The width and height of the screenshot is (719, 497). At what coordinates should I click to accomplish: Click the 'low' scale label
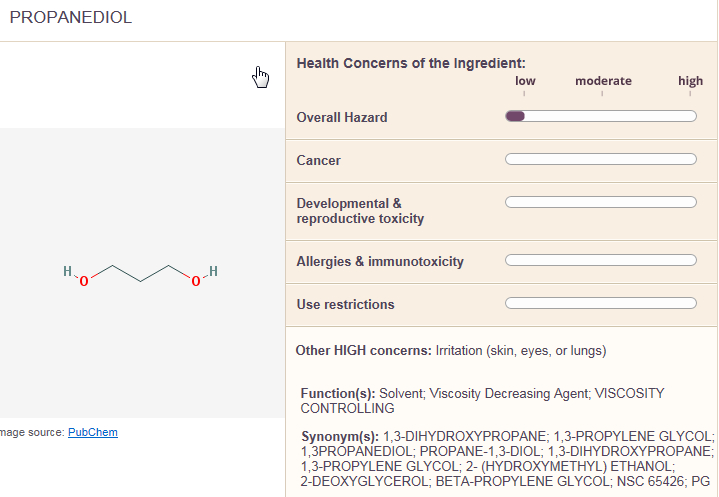525,81
